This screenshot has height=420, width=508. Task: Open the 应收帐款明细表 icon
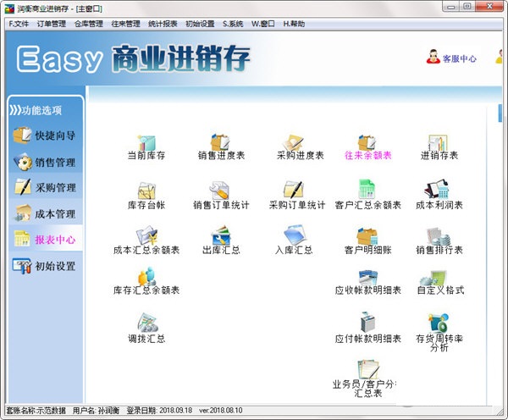tap(368, 282)
